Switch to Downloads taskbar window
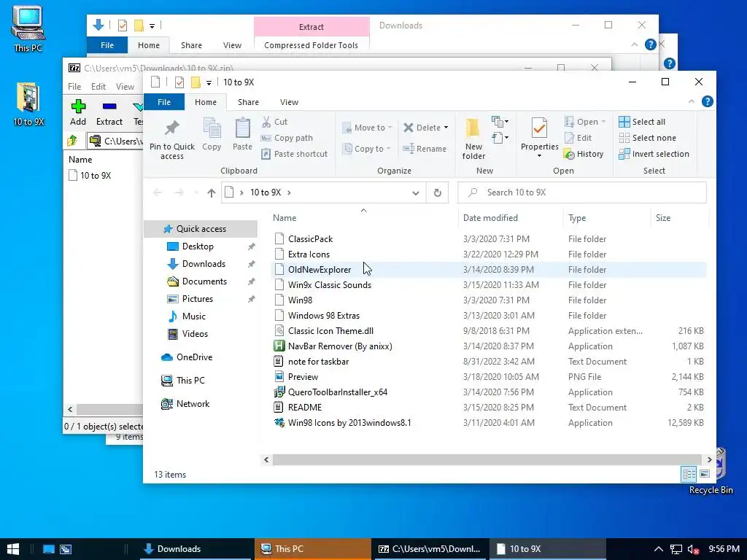The image size is (747, 560). pos(194,549)
